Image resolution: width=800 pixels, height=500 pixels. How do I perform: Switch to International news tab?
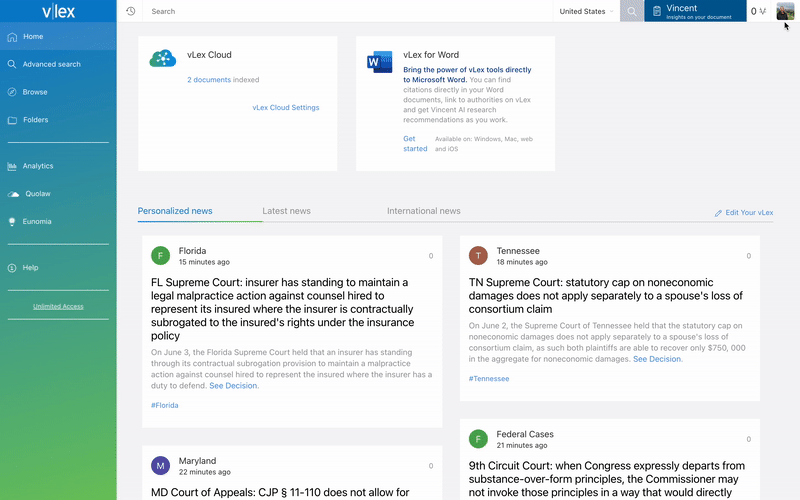(x=423, y=211)
